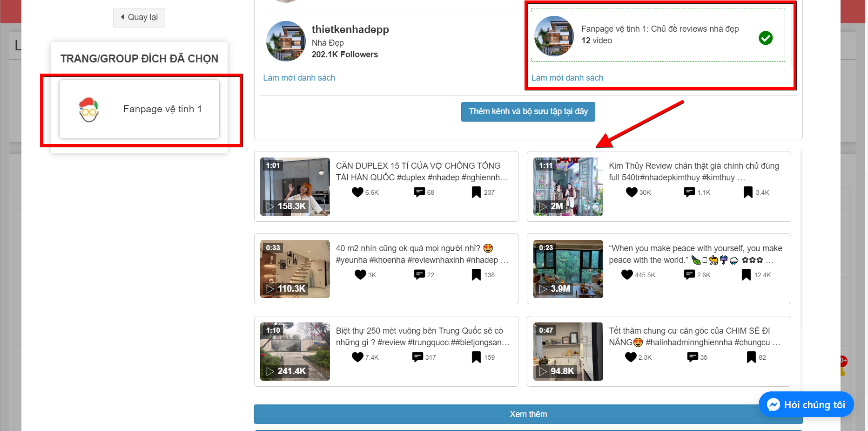Screen dimensions: 868x431
Task: Click Fanpage vệ tinh 1 avatar icon
Action: (x=89, y=109)
